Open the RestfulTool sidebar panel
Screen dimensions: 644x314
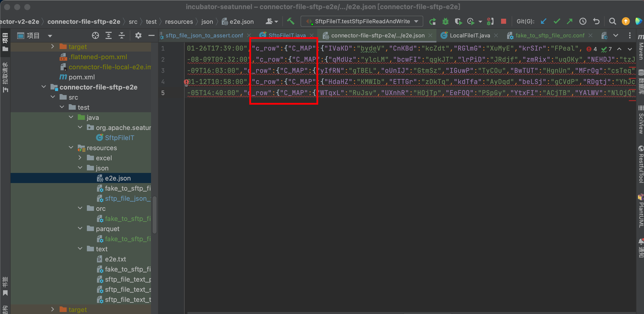tap(641, 166)
